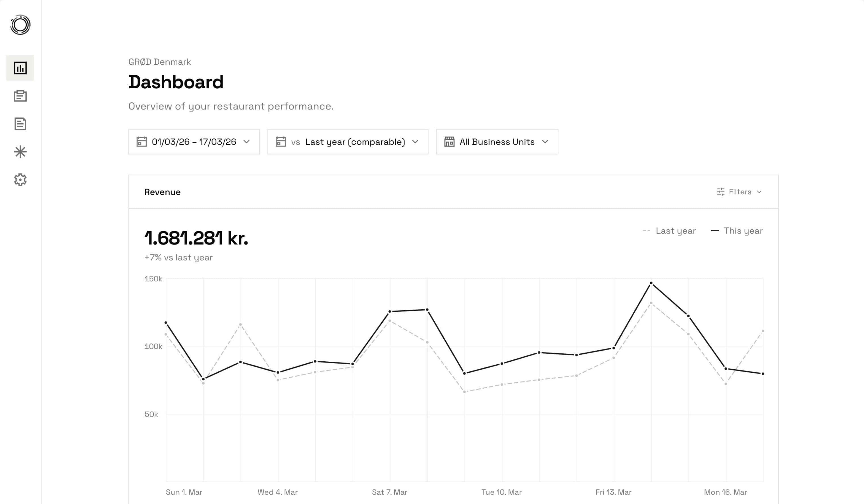Click last year's final dashed data point at right edge
Screen dimensions: 864x504
pos(763,331)
